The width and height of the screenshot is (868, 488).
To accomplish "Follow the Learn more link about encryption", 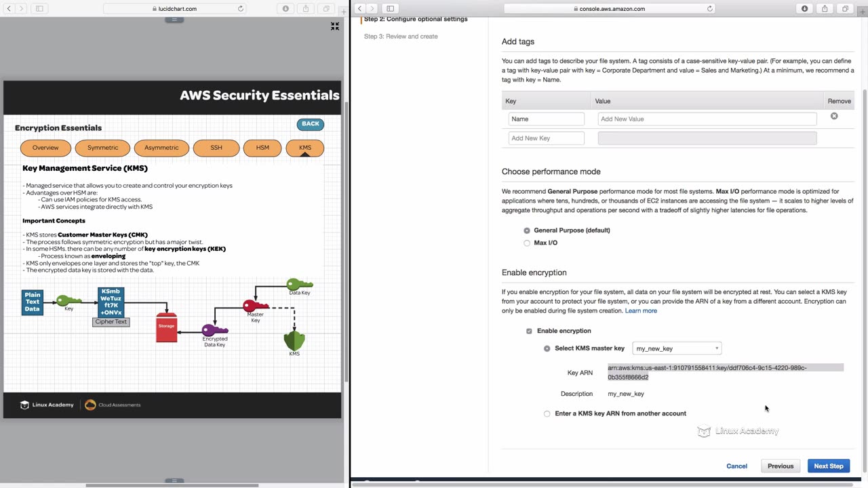I will pyautogui.click(x=641, y=311).
